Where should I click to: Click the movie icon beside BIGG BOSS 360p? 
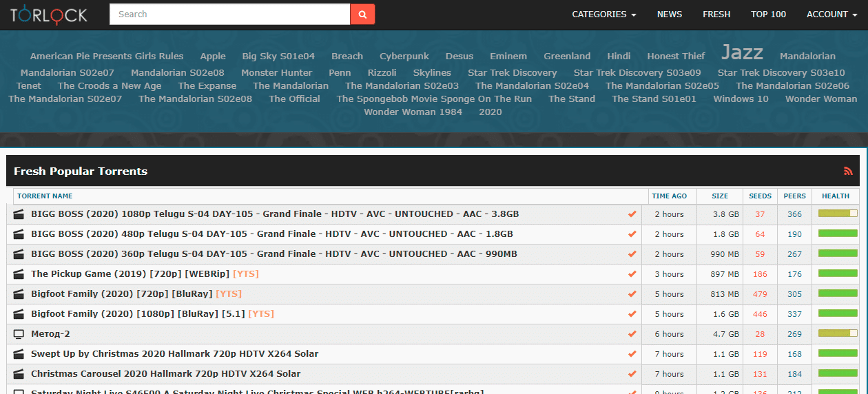[19, 254]
